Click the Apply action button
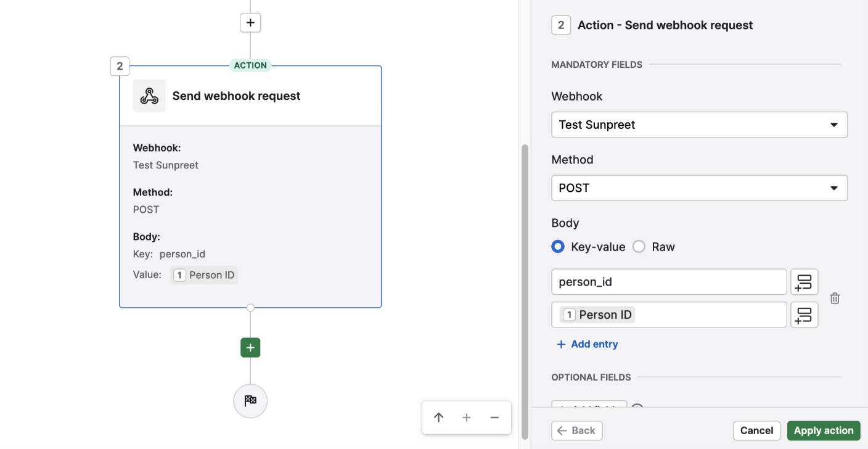 (x=824, y=430)
